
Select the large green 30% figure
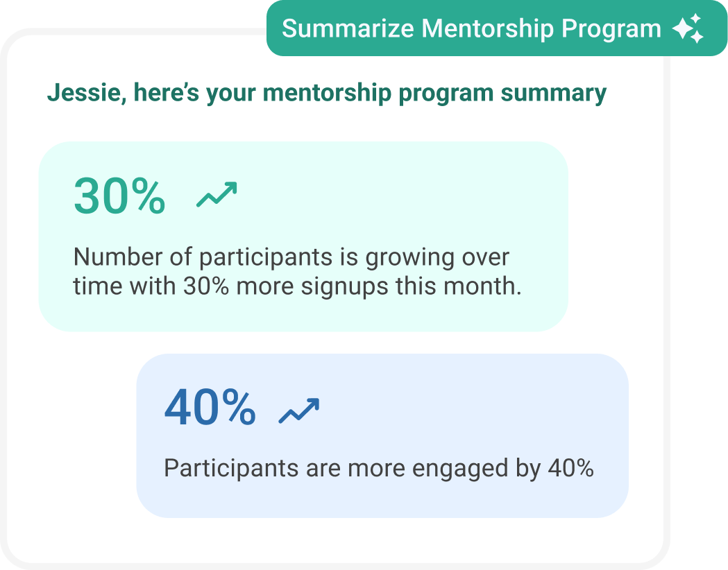click(120, 196)
